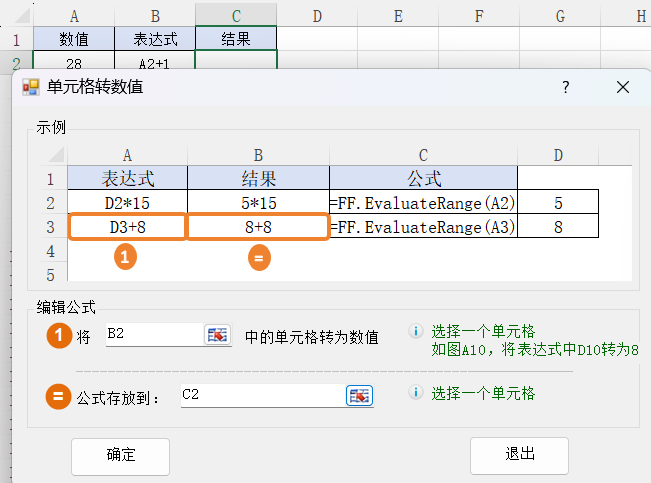Focus the input field containing B2
Viewport: 651px width, 483px height.
pos(152,335)
